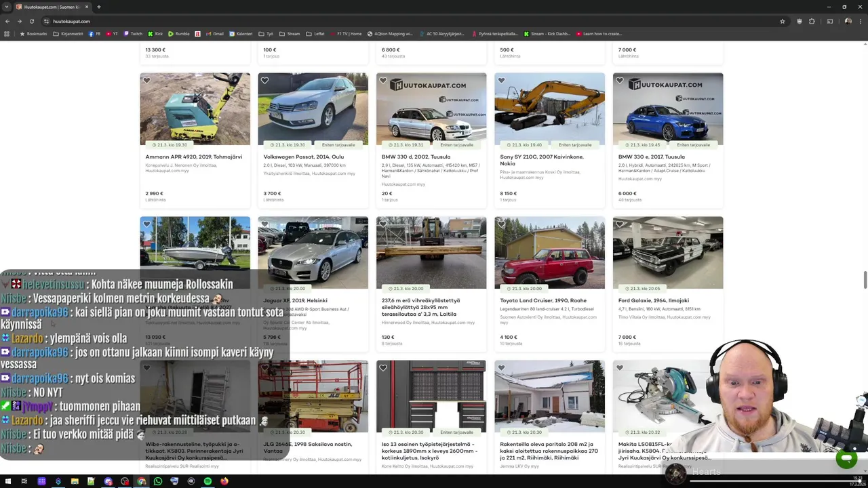Favorite the Volkswagen Passat listing heart
This screenshot has width=868, height=488.
264,81
